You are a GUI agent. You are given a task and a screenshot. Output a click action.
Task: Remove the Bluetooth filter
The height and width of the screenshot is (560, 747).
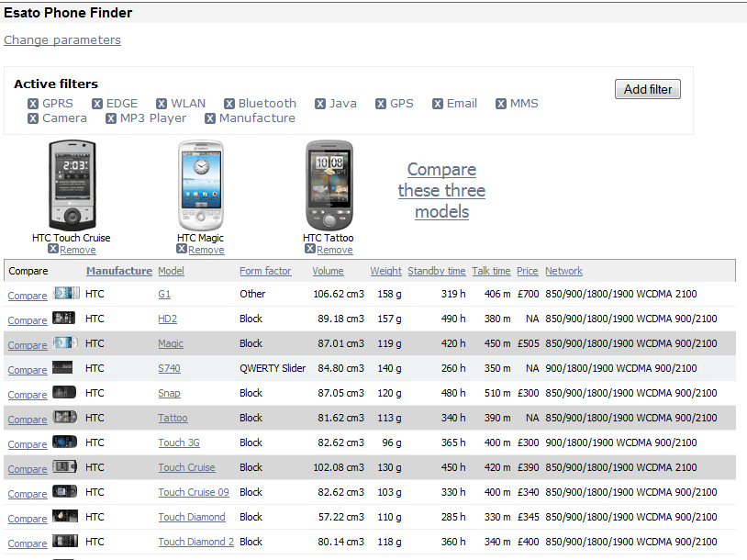229,104
